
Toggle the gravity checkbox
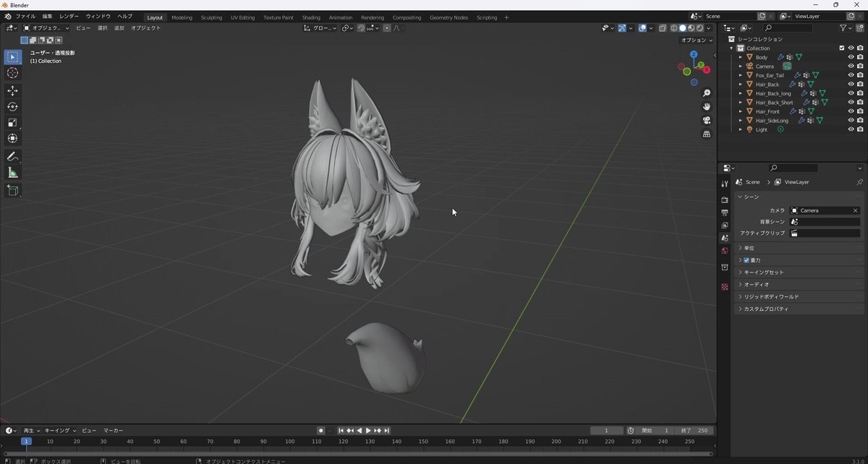click(x=746, y=260)
